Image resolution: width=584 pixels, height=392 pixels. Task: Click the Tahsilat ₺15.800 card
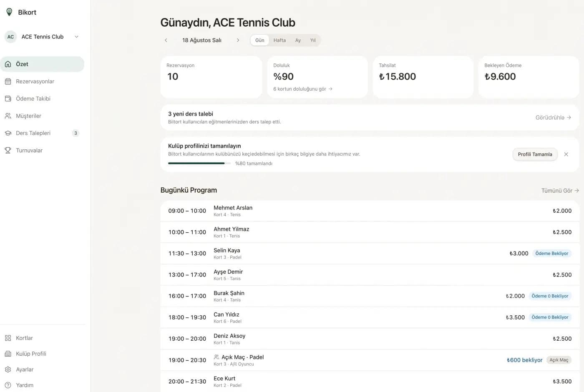pos(423,77)
